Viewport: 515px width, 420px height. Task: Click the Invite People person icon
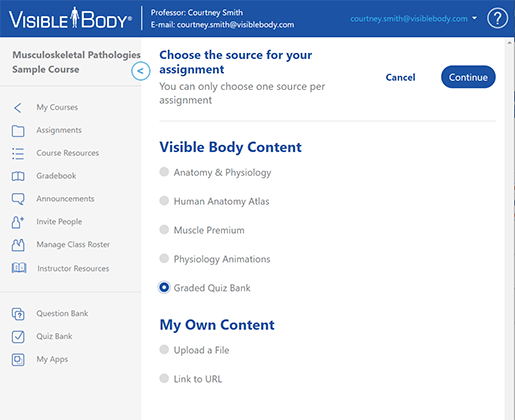point(18,222)
